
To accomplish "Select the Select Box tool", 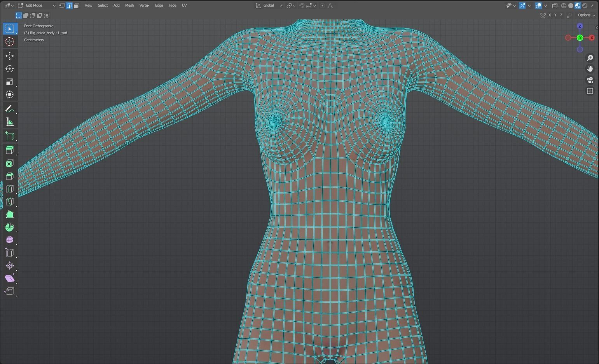I will point(10,29).
